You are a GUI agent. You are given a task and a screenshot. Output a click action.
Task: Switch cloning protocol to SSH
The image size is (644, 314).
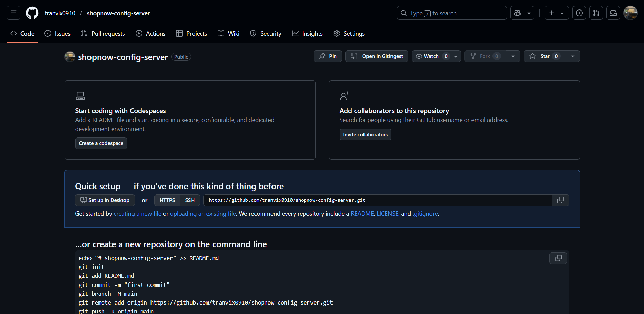pyautogui.click(x=189, y=200)
